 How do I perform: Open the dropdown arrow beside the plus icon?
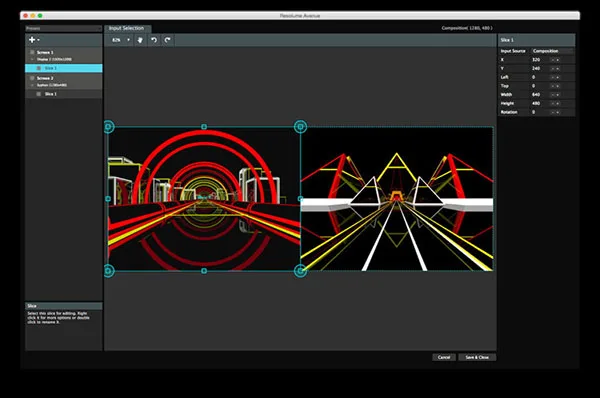pyautogui.click(x=38, y=40)
